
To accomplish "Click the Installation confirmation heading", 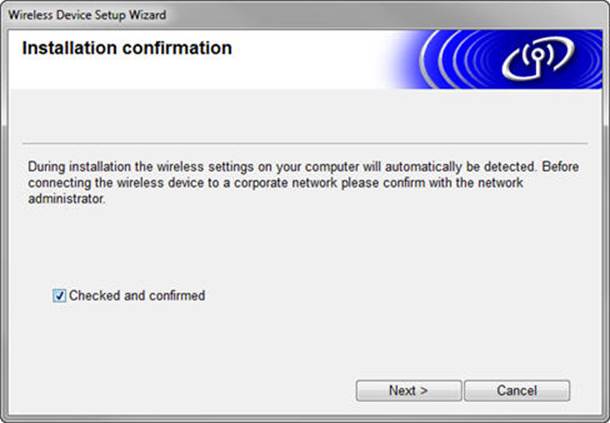I will 127,48.
